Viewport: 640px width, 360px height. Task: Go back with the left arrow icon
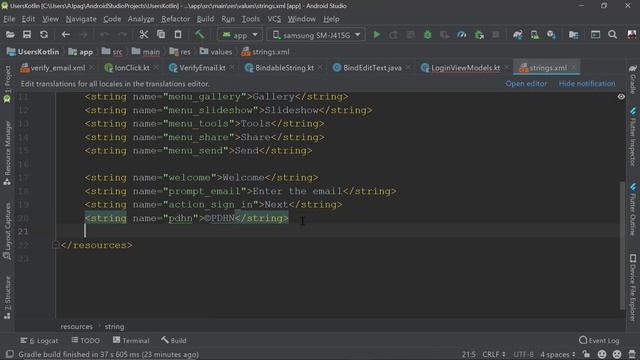coord(66,35)
